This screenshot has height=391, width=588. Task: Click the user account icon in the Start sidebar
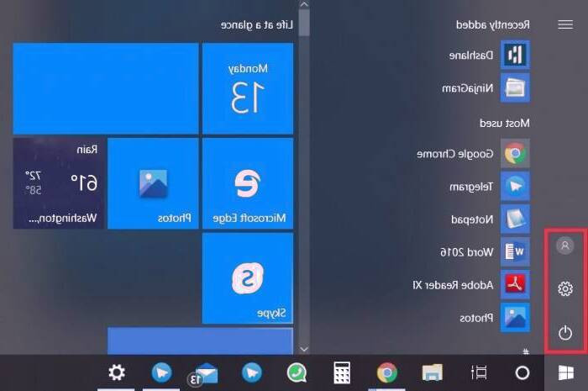[x=565, y=246]
